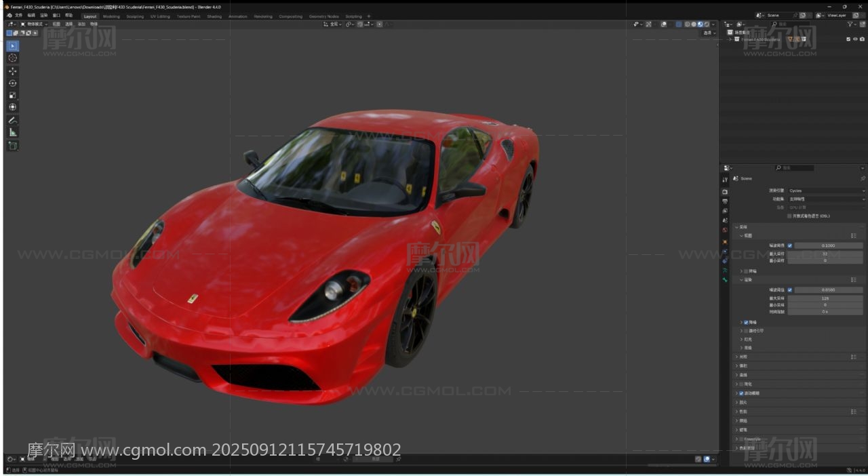Open the Tool properties tab icon
Viewport: 868px width, 476px height.
pyautogui.click(x=725, y=180)
